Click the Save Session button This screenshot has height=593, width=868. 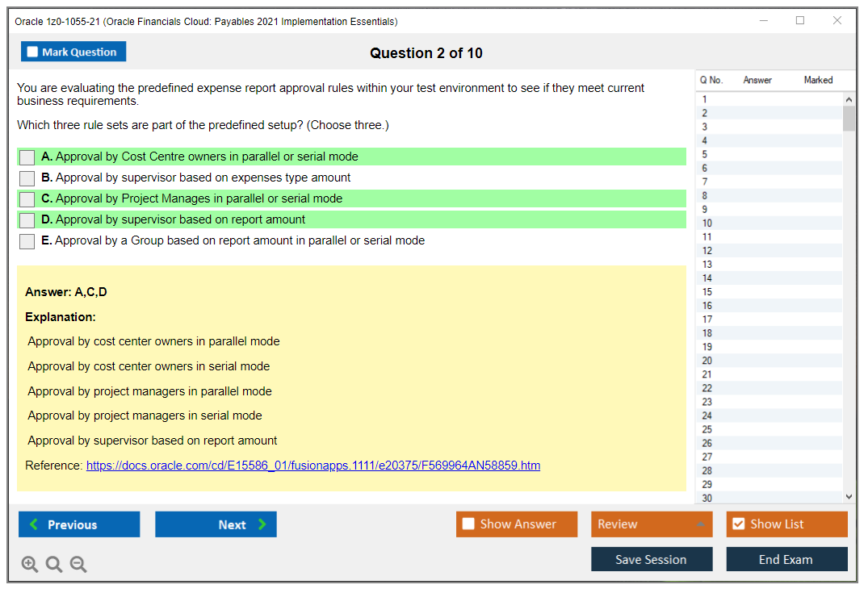652,559
